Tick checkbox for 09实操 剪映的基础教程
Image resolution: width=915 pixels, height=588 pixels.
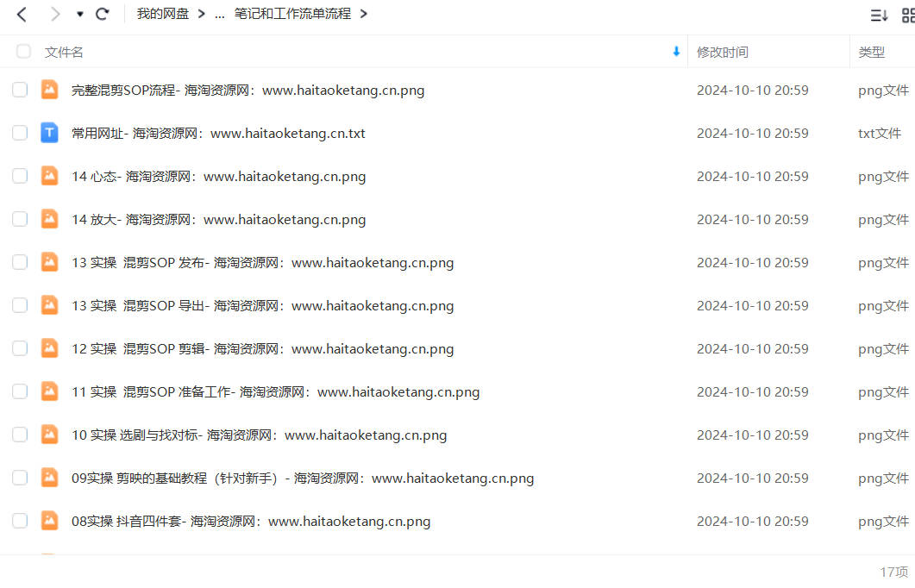click(x=20, y=479)
